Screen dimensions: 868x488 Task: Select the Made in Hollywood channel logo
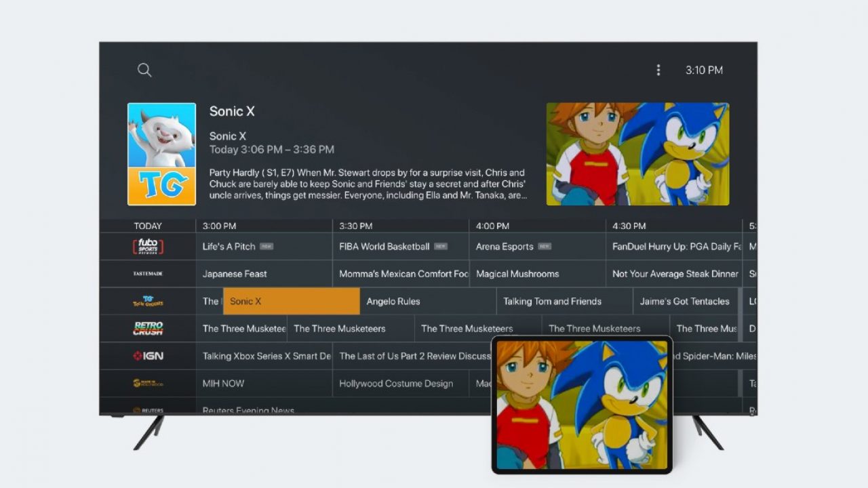click(x=148, y=384)
